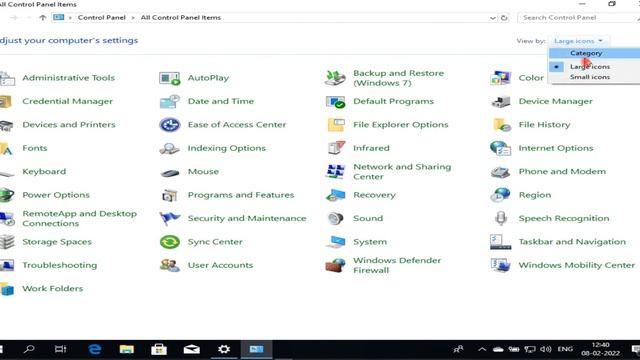Expand the View by dropdown

click(x=578, y=41)
